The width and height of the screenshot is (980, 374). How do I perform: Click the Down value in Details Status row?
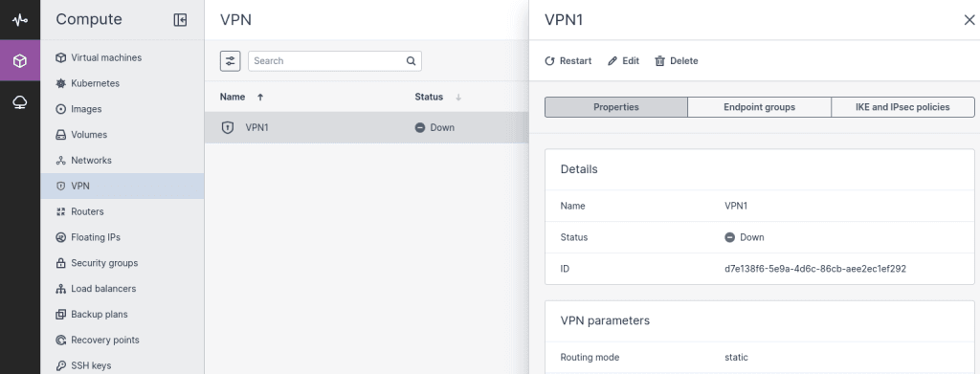[752, 237]
